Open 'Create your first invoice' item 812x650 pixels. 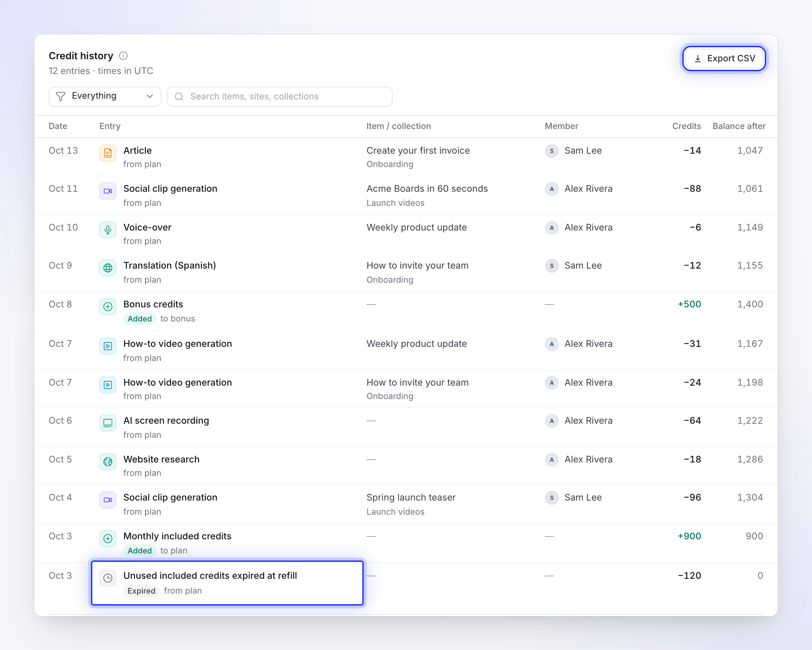click(418, 151)
